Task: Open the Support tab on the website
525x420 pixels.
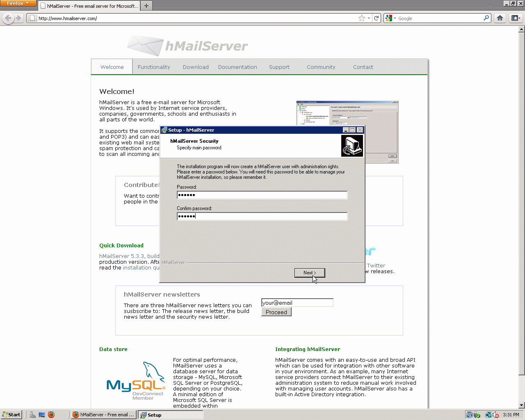Action: tap(279, 67)
